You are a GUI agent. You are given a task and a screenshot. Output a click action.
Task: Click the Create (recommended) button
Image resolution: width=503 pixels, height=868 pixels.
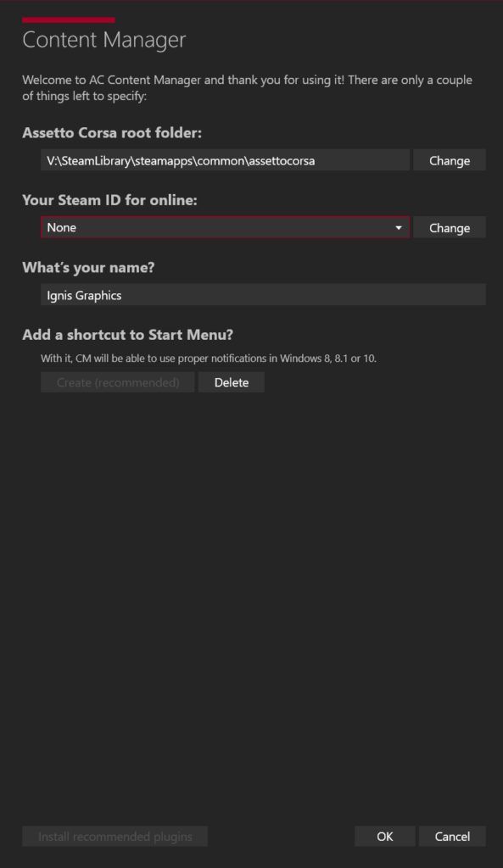117,382
